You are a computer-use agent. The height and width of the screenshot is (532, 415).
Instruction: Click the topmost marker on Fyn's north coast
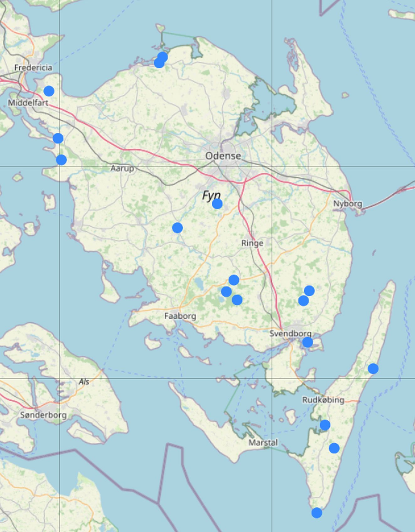(x=162, y=57)
